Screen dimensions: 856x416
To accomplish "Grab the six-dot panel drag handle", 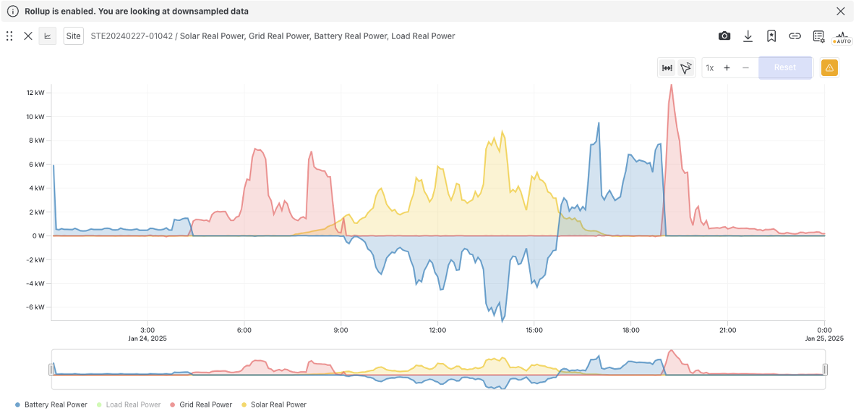I will click(x=10, y=36).
